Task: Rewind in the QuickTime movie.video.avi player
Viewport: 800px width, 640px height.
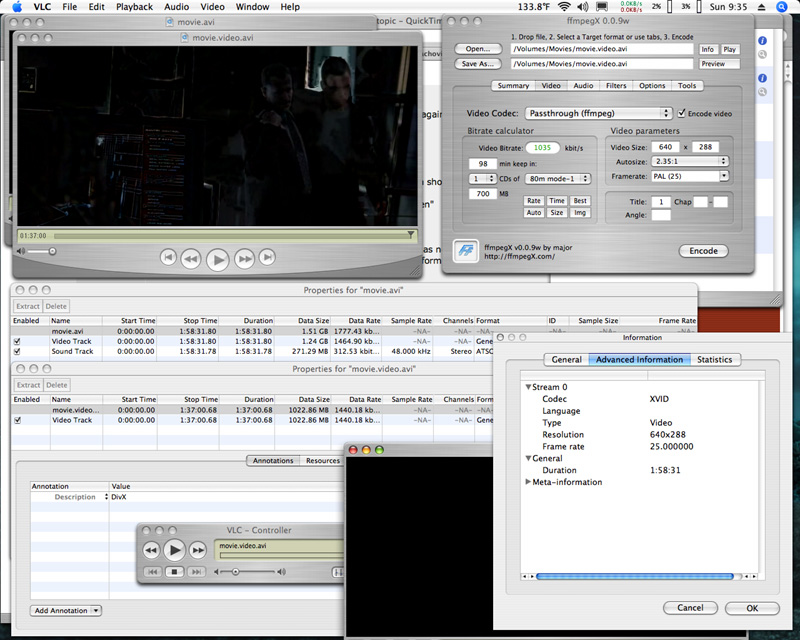Action: click(x=191, y=259)
